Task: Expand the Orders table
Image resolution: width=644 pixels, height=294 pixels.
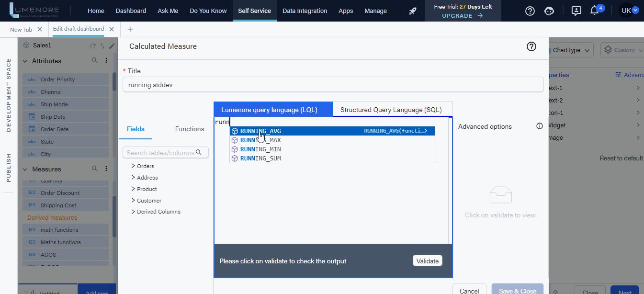Action: coord(145,166)
